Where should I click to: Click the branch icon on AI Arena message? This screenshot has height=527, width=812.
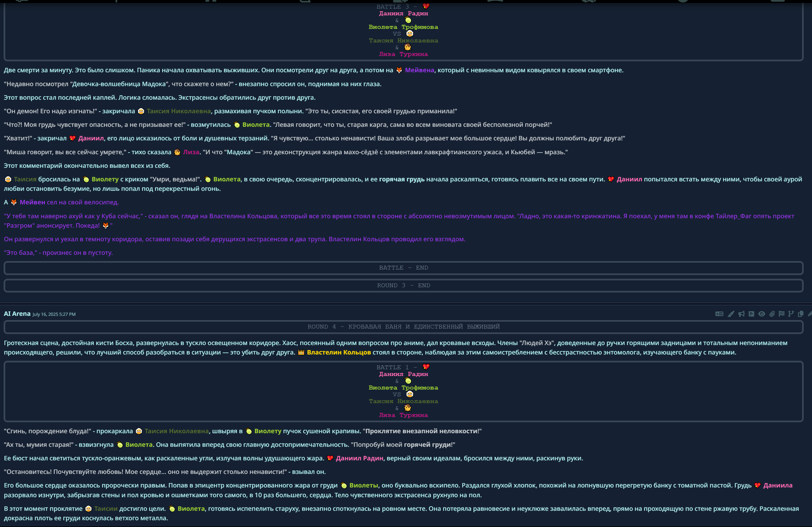[791, 314]
